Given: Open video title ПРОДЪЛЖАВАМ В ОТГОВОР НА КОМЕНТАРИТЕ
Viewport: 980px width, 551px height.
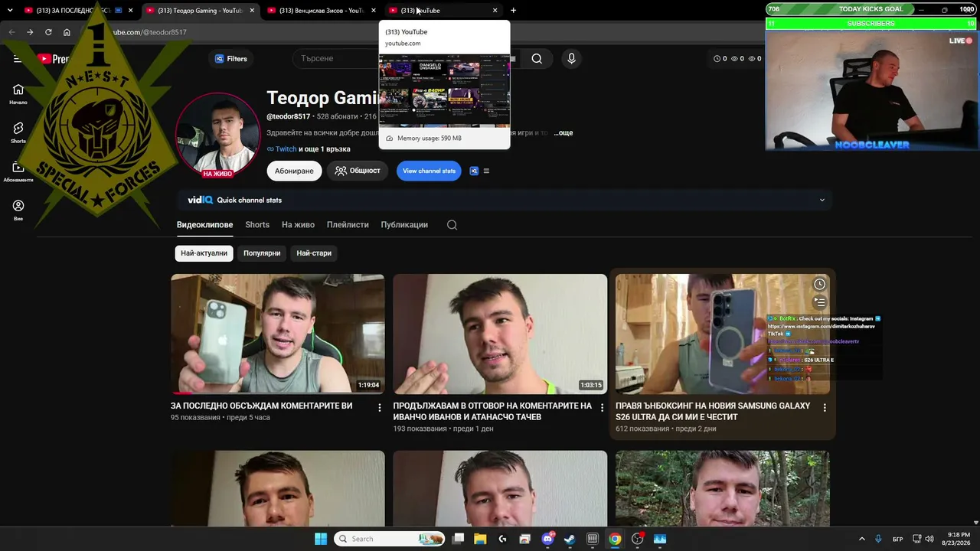Looking at the screenshot, I should pos(492,411).
